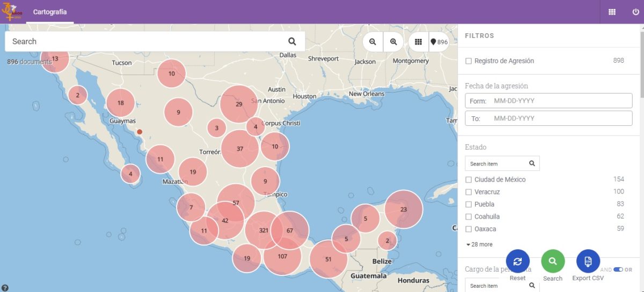
Task: Open the Cartografía tab
Action: click(50, 12)
